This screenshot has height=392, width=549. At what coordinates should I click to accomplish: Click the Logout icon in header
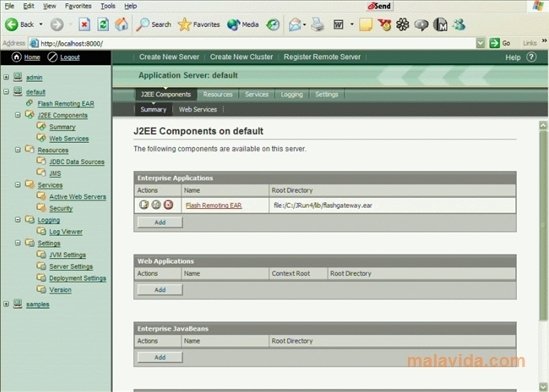(x=53, y=57)
